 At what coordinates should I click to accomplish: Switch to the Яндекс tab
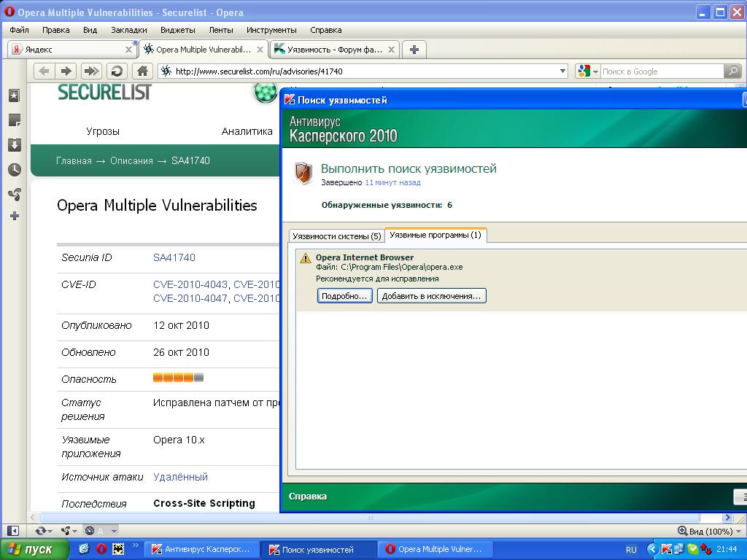[71, 50]
